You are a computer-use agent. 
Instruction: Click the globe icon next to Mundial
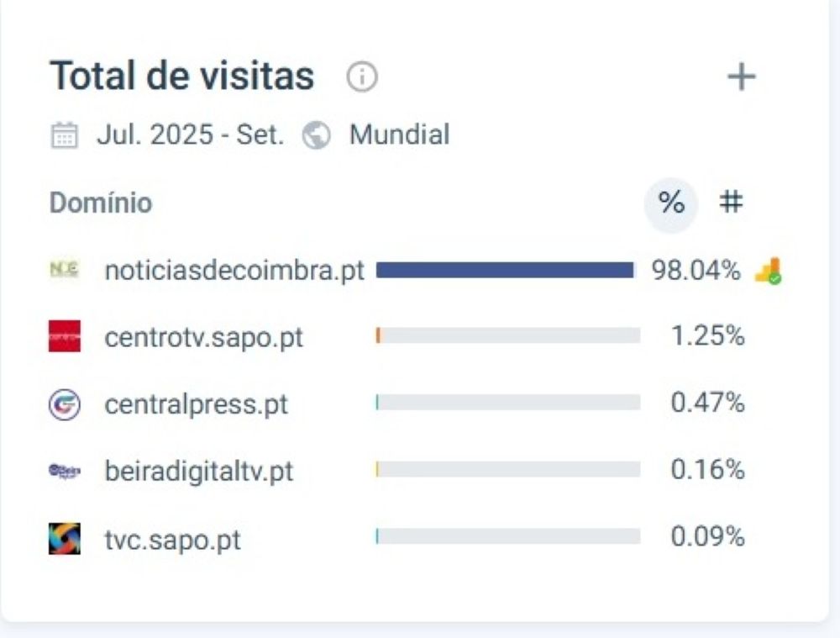pyautogui.click(x=317, y=135)
